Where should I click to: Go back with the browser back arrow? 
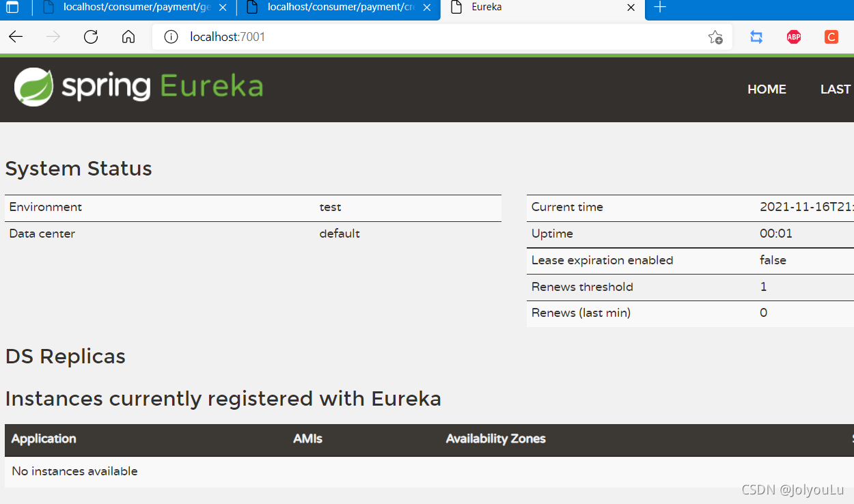click(16, 37)
